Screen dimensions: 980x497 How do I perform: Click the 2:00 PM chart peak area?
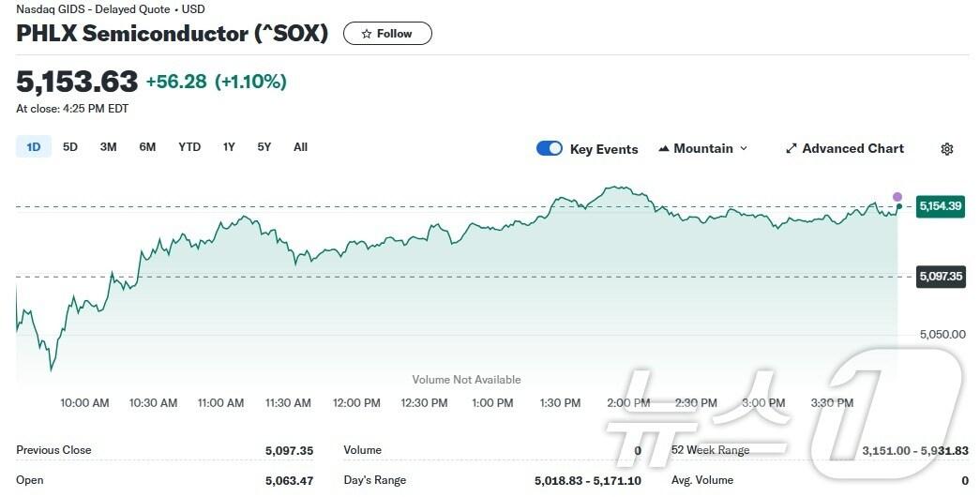[619, 188]
